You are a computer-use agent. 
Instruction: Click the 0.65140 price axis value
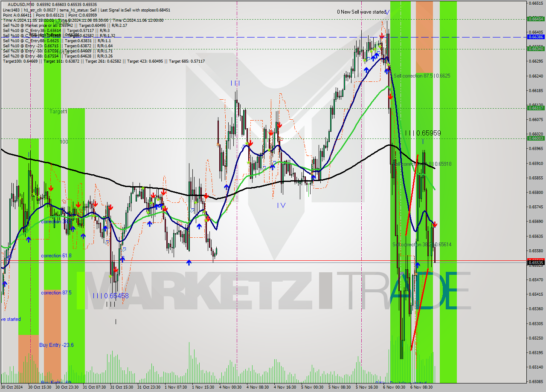[x=536, y=367]
